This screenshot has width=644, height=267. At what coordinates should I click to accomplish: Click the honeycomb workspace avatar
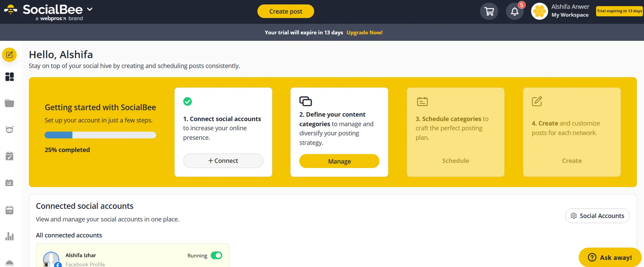pyautogui.click(x=539, y=12)
